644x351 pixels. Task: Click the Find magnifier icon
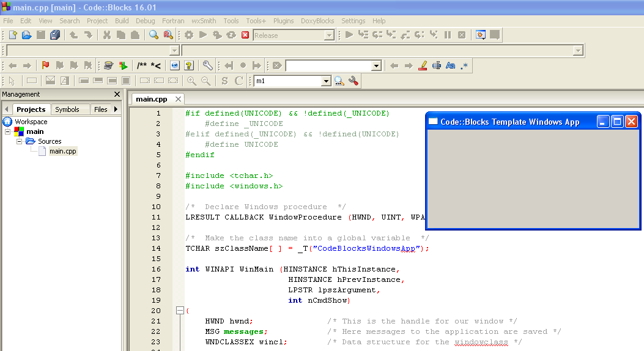point(154,35)
